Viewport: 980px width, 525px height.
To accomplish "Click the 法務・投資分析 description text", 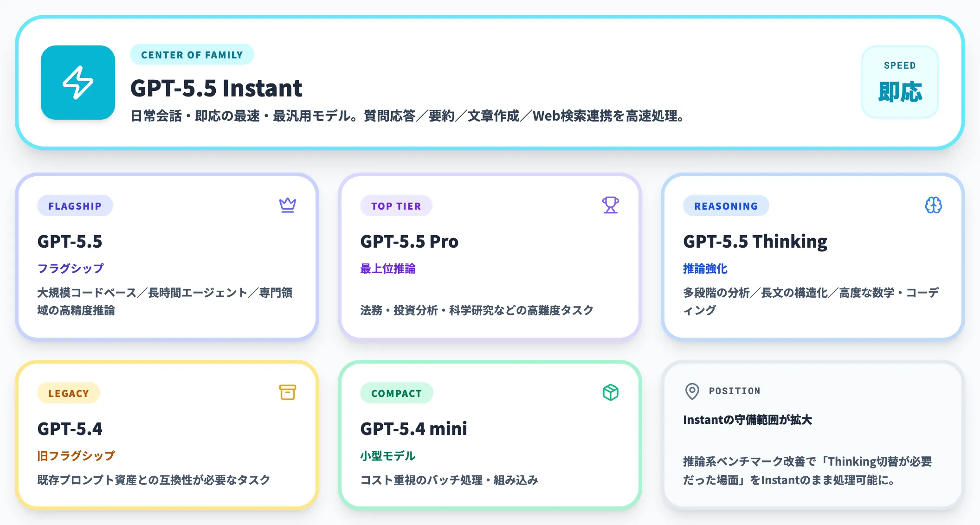I will 477,310.
